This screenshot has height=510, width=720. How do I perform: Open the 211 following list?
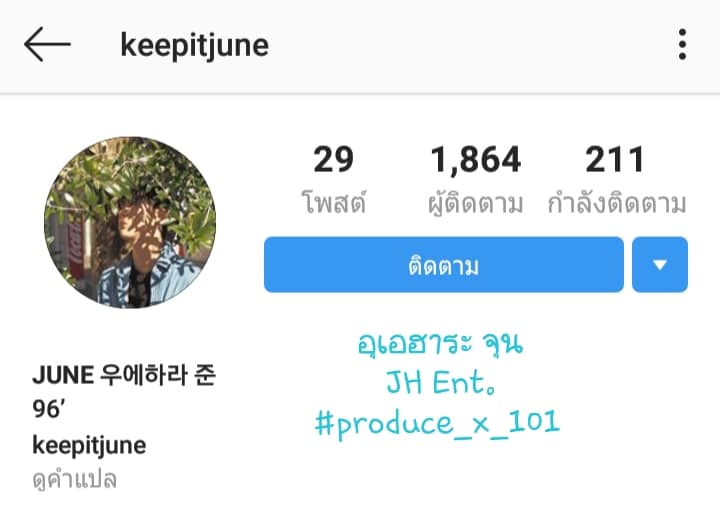pyautogui.click(x=616, y=179)
